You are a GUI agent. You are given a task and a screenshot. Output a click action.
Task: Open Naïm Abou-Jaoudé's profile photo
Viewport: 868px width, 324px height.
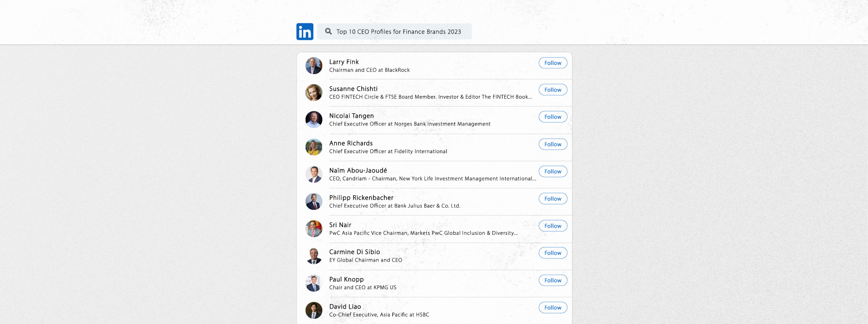[x=314, y=174]
